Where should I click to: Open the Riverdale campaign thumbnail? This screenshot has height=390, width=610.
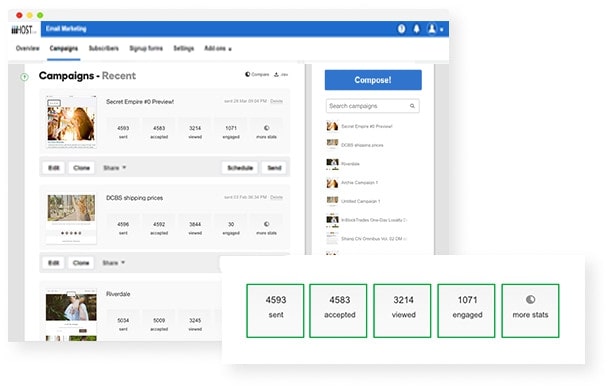(71, 315)
